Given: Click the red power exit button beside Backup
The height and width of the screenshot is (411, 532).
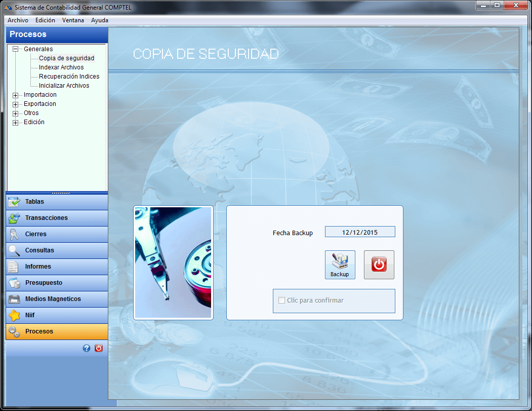Looking at the screenshot, I should (x=379, y=265).
